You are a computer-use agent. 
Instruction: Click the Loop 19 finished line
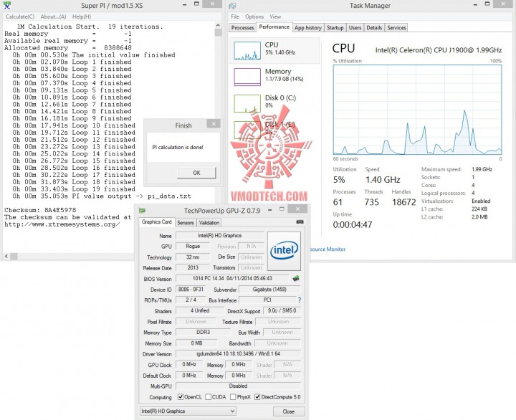[74, 189]
